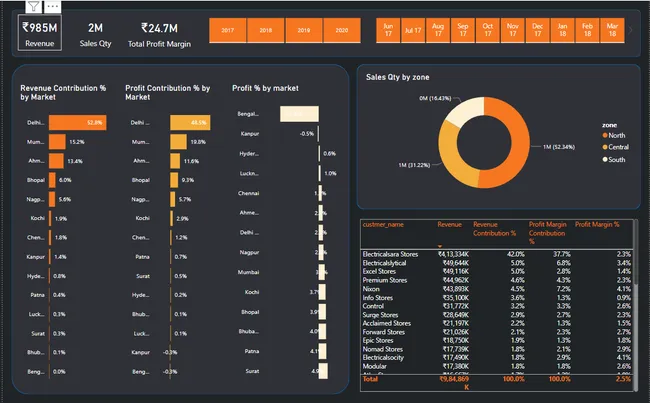Screen dimensions: 650x403
Task: Select the Excel Stores customer row
Action: pyautogui.click(x=497, y=271)
